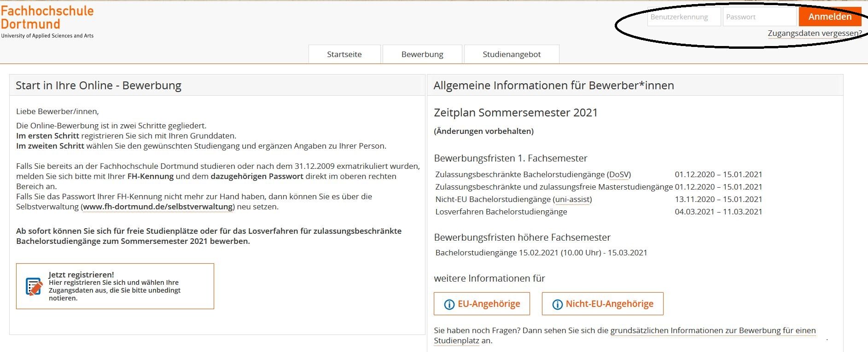Focus the Passwort input field
Screen dimensions: 868x352
tap(759, 17)
